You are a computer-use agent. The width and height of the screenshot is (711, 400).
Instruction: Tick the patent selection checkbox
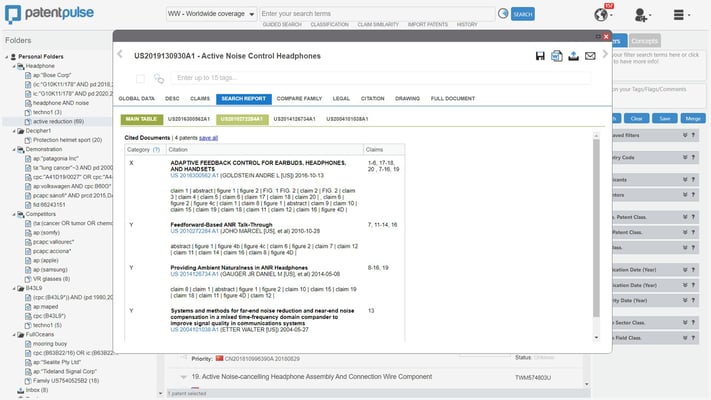[140, 78]
